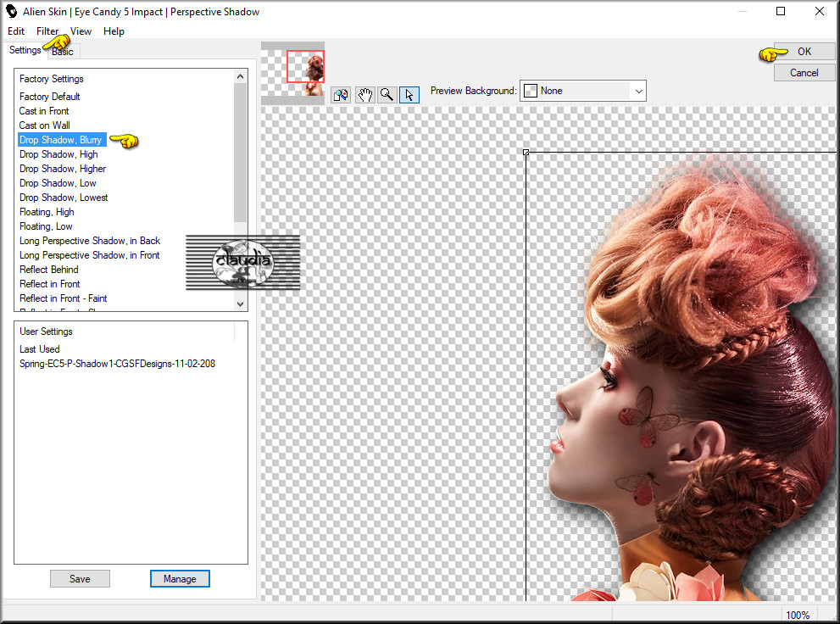Screen dimensions: 840x624
Task: Select Drop Shadow, High preset
Action: 59,154
